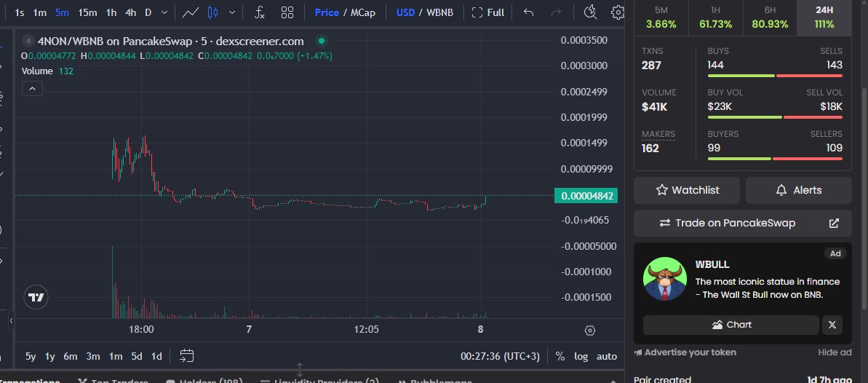Select the 1h timeframe
The image size is (868, 383).
[x=111, y=12]
